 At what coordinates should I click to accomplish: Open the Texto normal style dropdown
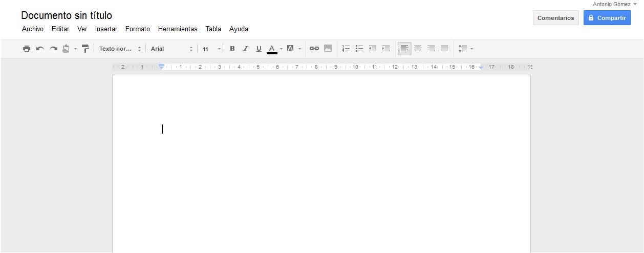pyautogui.click(x=120, y=49)
